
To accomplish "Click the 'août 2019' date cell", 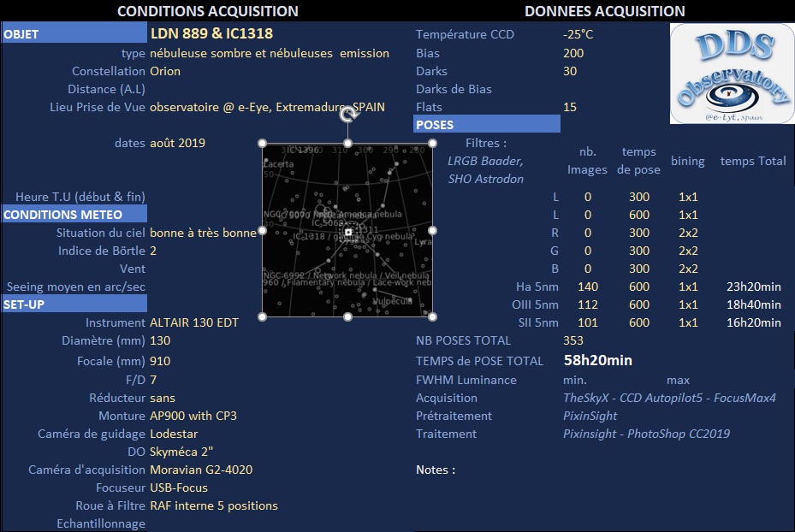I will 177,143.
